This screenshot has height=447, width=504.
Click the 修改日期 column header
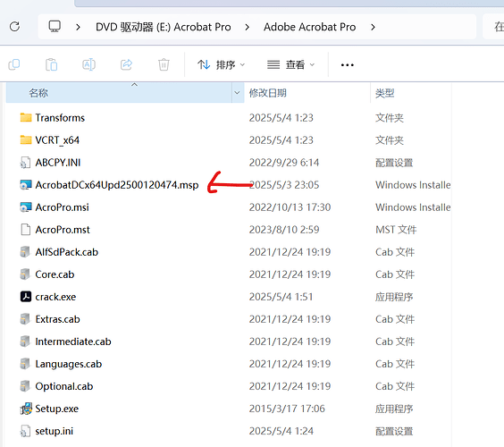coord(267,93)
